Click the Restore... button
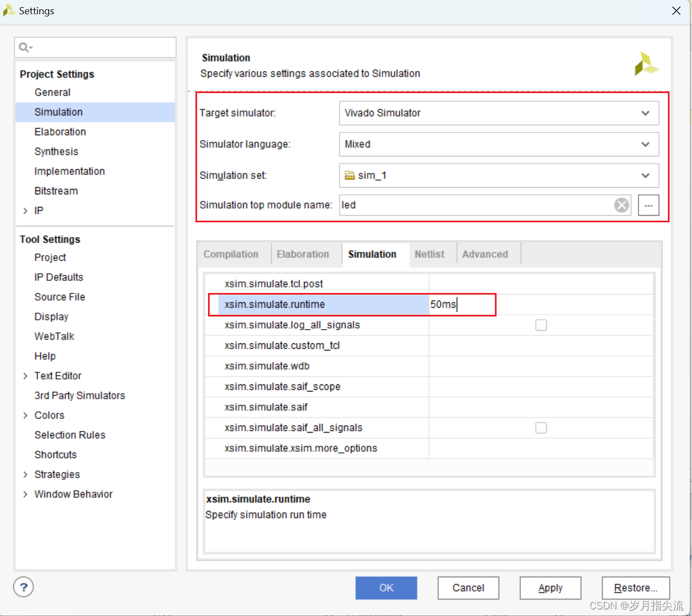 click(636, 588)
